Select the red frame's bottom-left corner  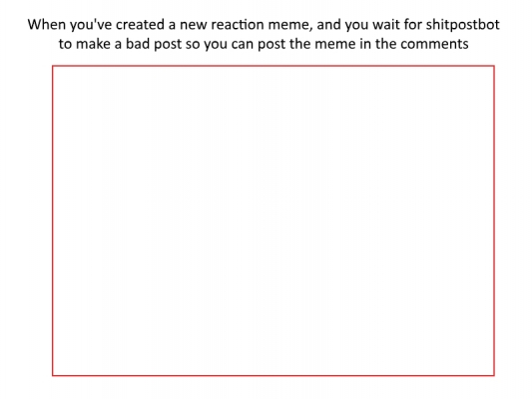pyautogui.click(x=53, y=375)
